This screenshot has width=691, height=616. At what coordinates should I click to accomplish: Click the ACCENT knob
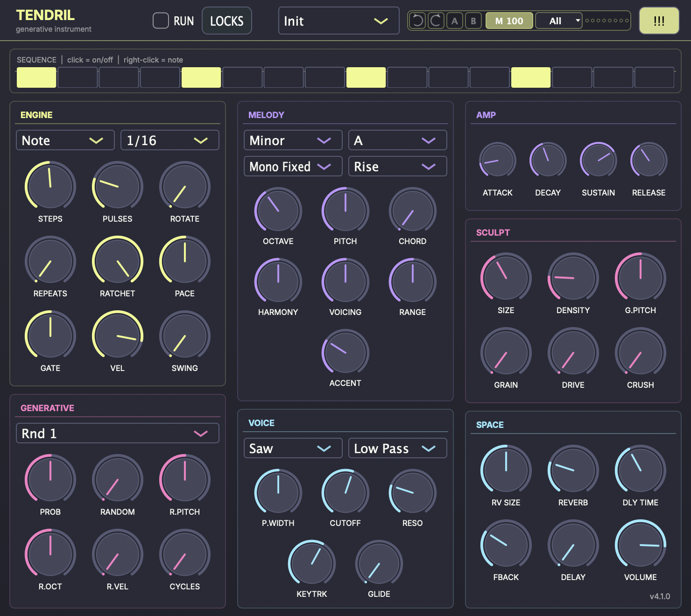coord(345,352)
